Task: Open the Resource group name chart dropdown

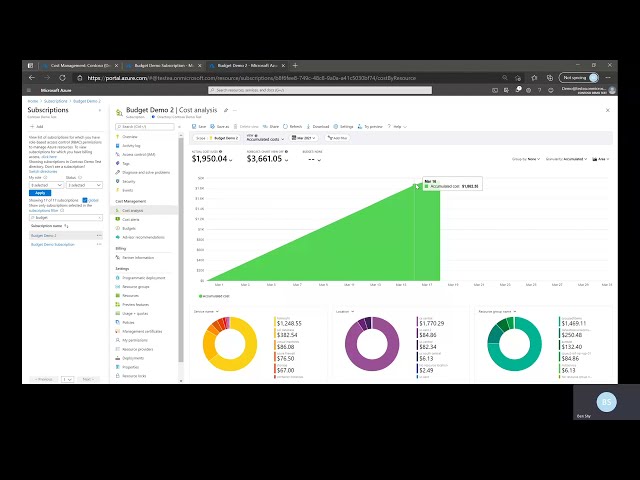Action: [x=497, y=311]
